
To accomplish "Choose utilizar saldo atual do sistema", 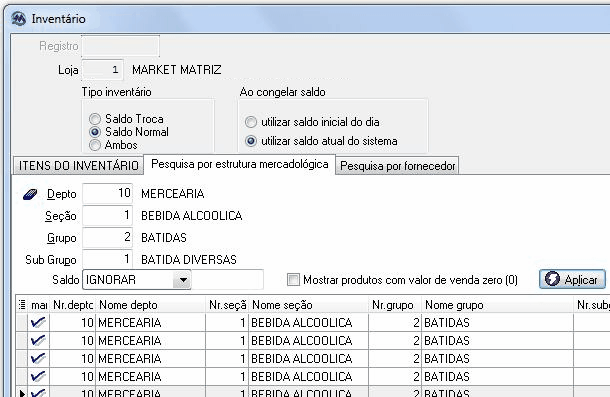I will pos(251,141).
